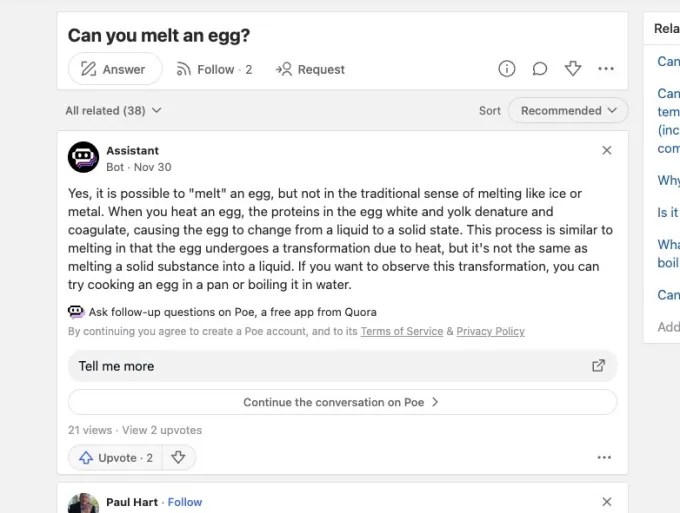Viewport: 680px width, 513px height.
Task: Expand the All related (38) dropdown
Action: coord(113,110)
